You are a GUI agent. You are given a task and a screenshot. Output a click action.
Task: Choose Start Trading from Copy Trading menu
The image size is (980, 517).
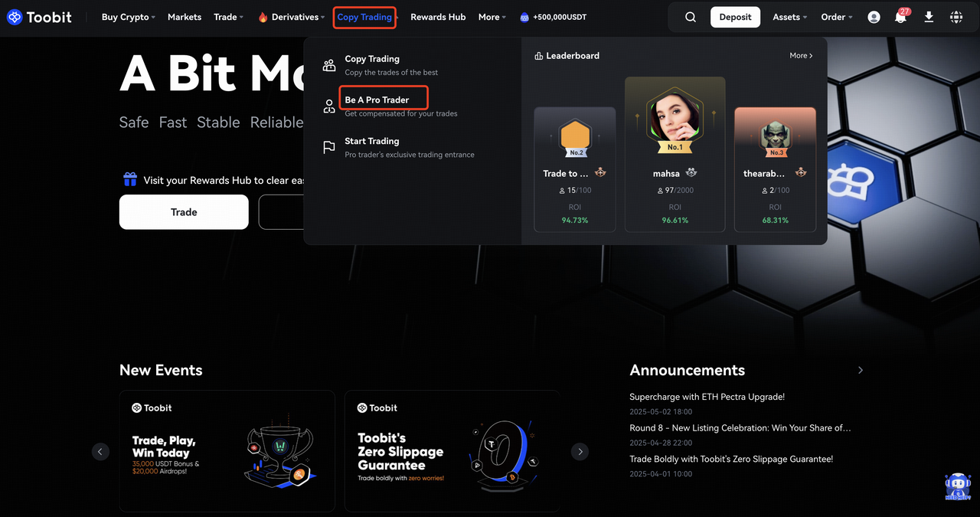(x=372, y=141)
